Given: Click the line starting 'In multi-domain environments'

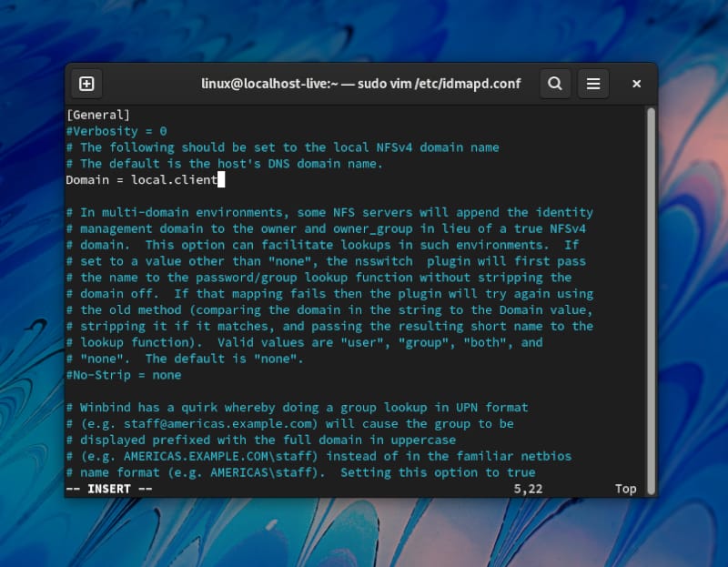Looking at the screenshot, I should pos(329,212).
